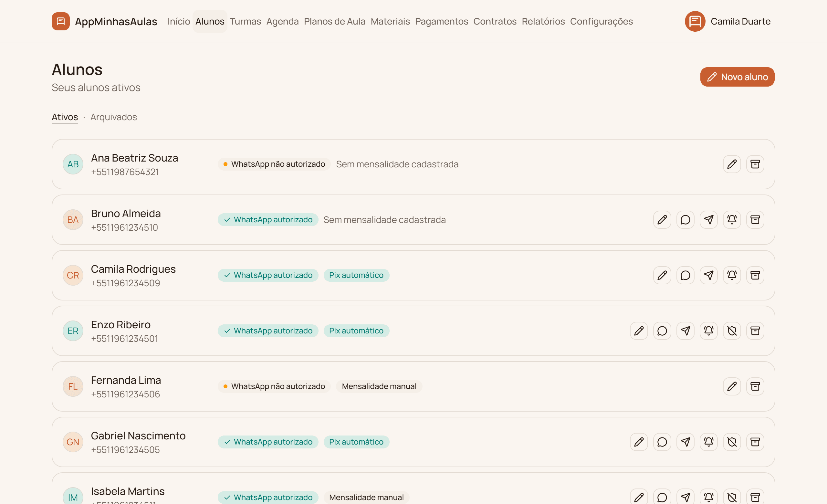Select the Ativos tab

(x=65, y=117)
